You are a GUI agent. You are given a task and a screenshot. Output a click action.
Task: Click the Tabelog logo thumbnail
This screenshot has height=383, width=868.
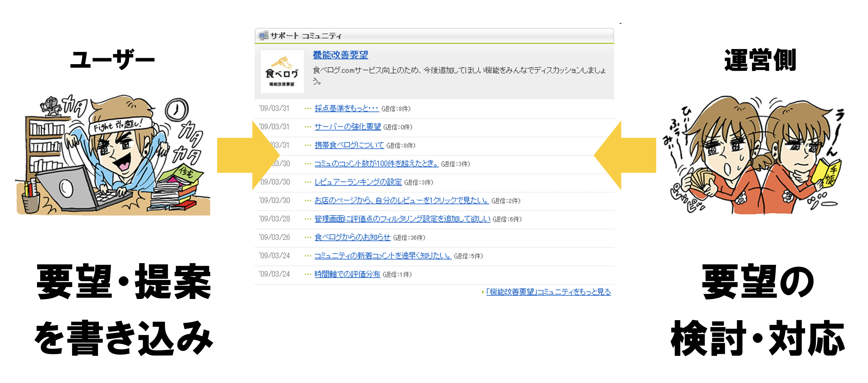[x=282, y=71]
